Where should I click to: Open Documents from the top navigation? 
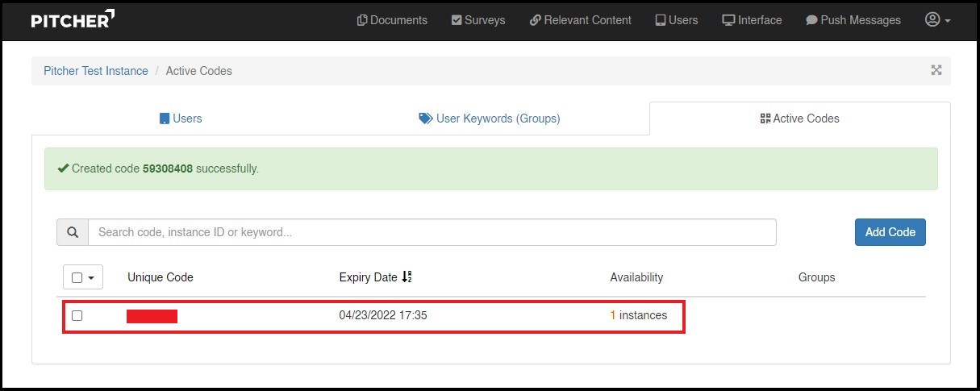click(x=392, y=20)
